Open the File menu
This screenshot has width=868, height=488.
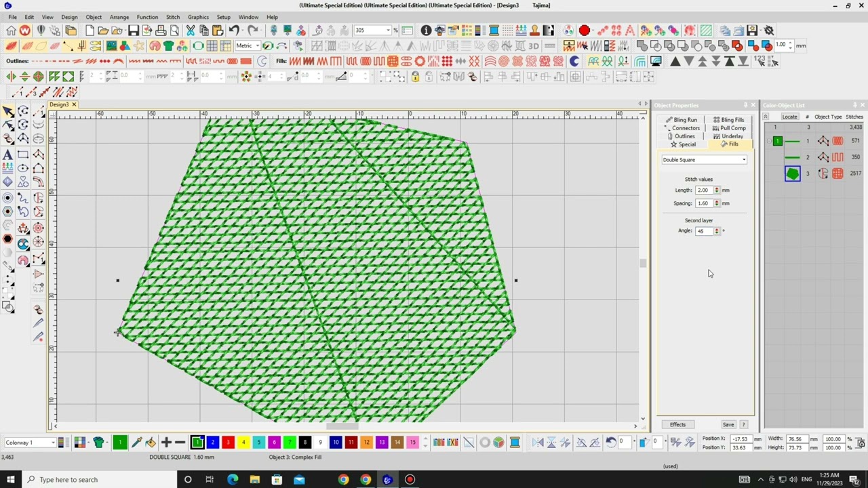coord(13,17)
